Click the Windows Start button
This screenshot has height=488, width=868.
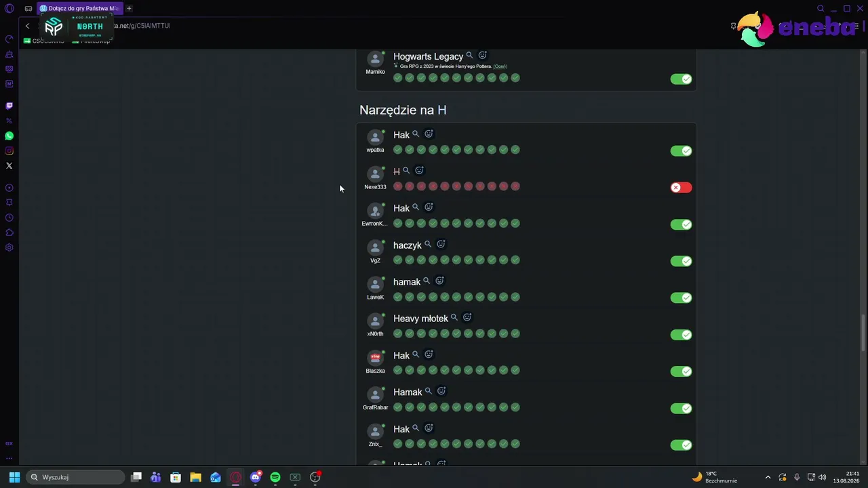coord(14,477)
